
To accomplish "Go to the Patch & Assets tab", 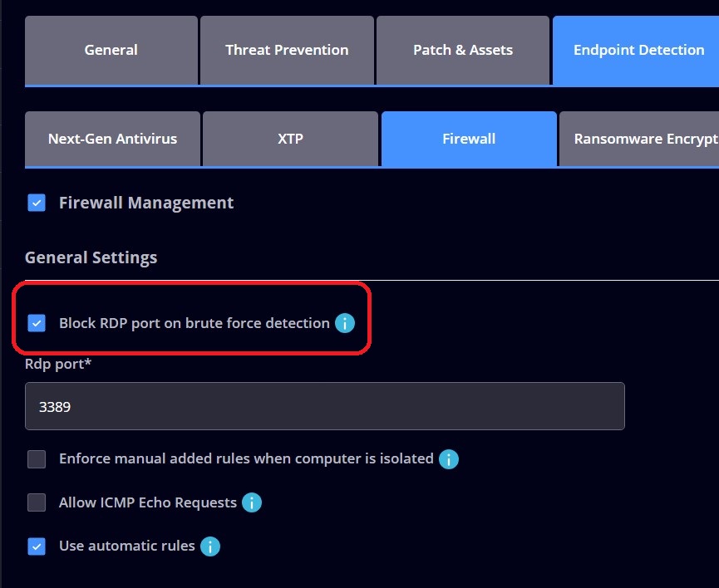I will [463, 50].
